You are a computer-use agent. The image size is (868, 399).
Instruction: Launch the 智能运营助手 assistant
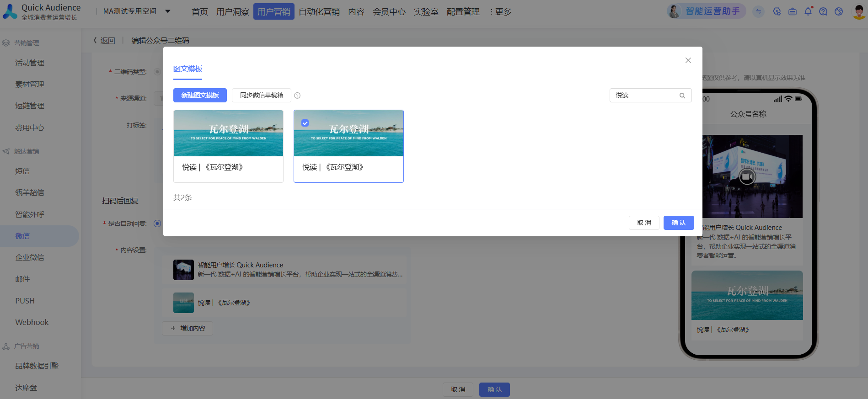[x=706, y=11]
